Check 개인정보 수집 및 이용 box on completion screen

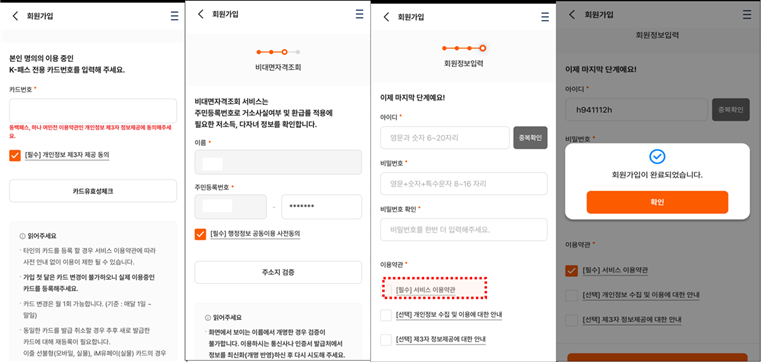click(572, 295)
